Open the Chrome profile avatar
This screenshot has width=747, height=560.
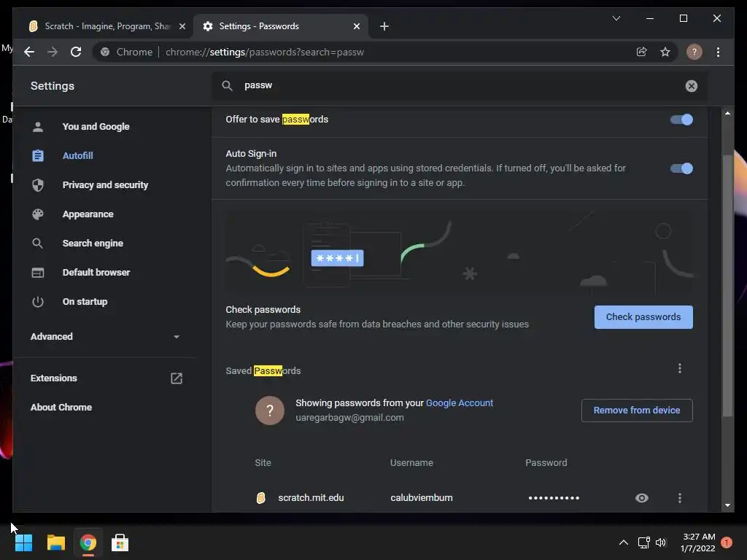(694, 52)
